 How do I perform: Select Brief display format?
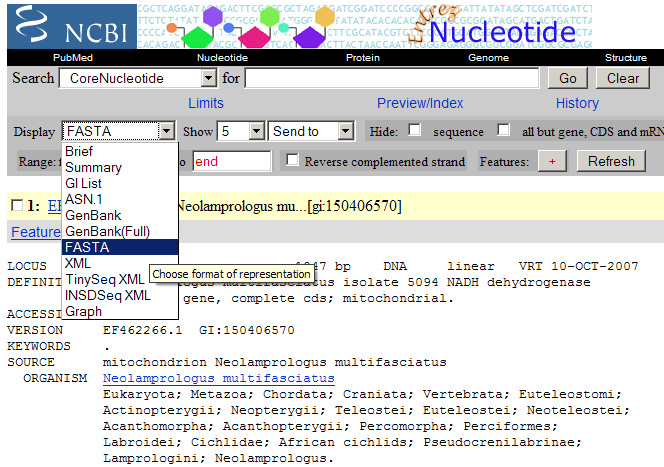[x=120, y=151]
